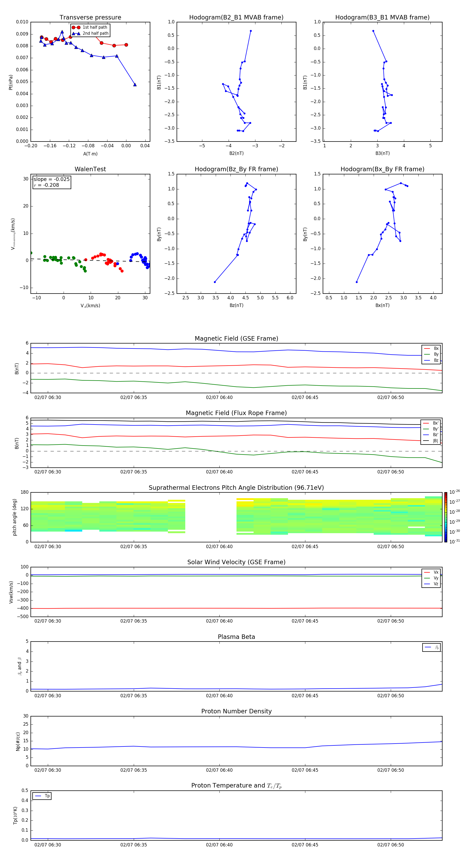The width and height of the screenshot is (473, 868).
Task: Click the 'Np(#/cc)' y-axis label
Action: 18,741
